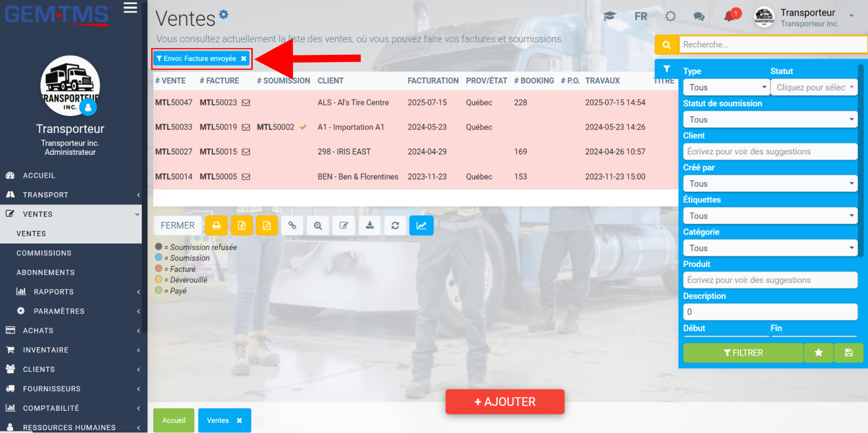Click the green checkmark beside MTL50002
Screen dimensions: 868x433
pyautogui.click(x=303, y=128)
